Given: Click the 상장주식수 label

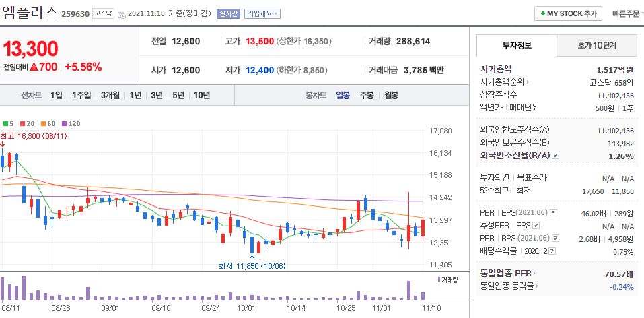Looking at the screenshot, I should tap(498, 94).
